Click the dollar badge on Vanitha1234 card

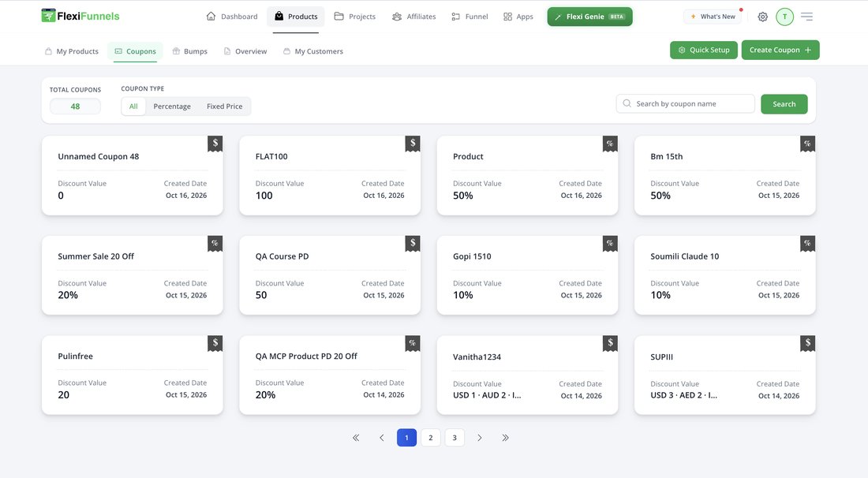[x=610, y=343]
